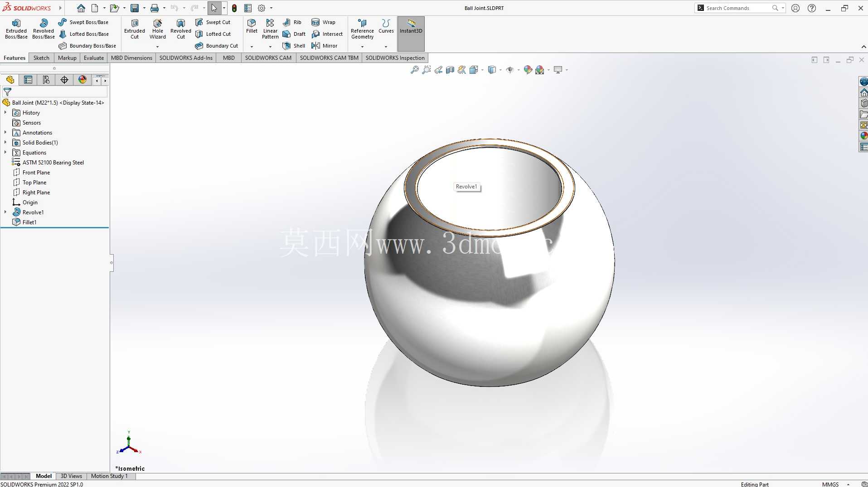Choose the Linear Pattern tool
The height and width of the screenshot is (487, 868).
pyautogui.click(x=270, y=29)
